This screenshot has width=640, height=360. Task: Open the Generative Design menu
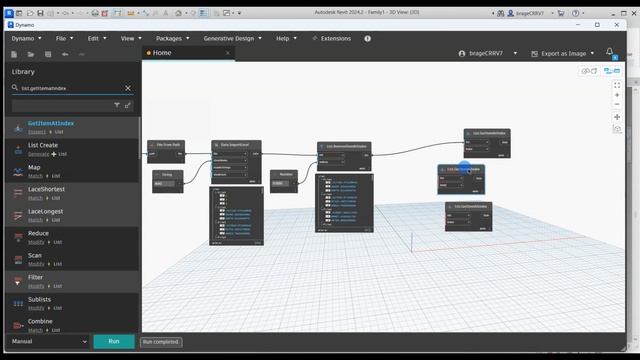tap(232, 38)
